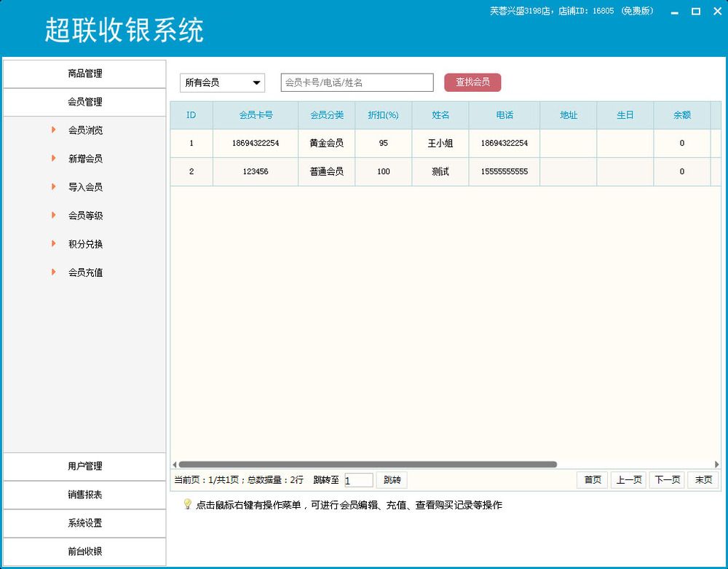The height and width of the screenshot is (569, 728).
Task: Click the lightbulb tip icon
Action: tap(188, 504)
